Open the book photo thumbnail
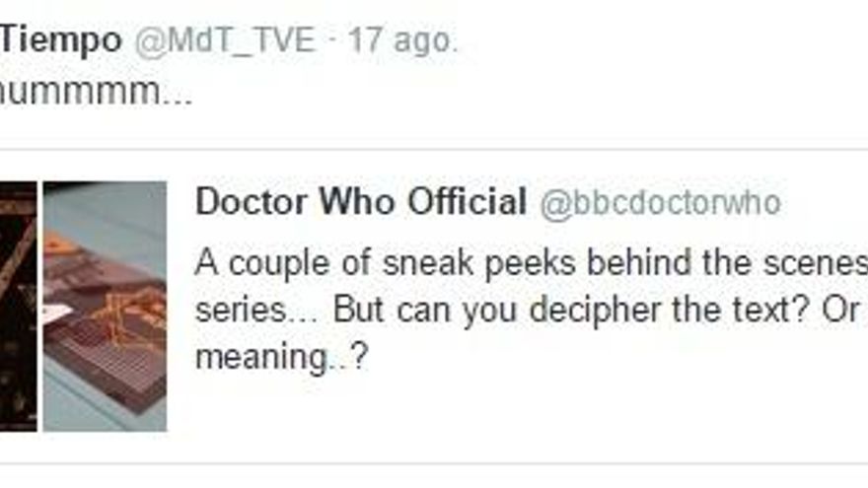 tap(106, 306)
